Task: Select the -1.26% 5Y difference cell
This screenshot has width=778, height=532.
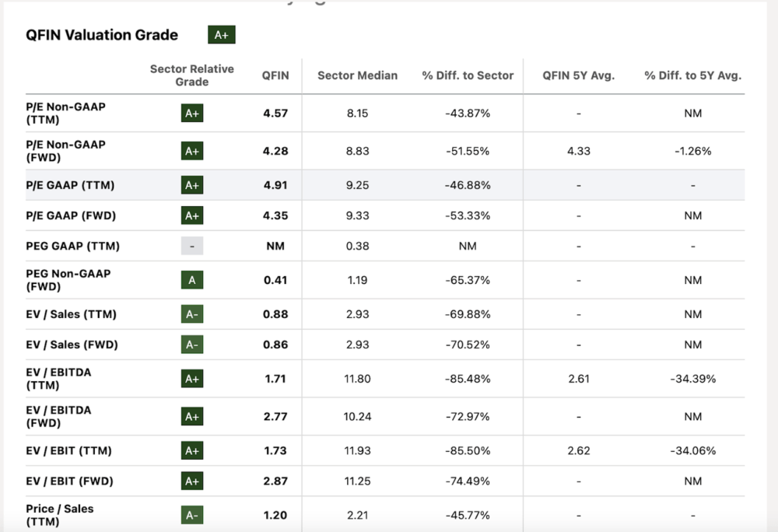Action: [692, 151]
